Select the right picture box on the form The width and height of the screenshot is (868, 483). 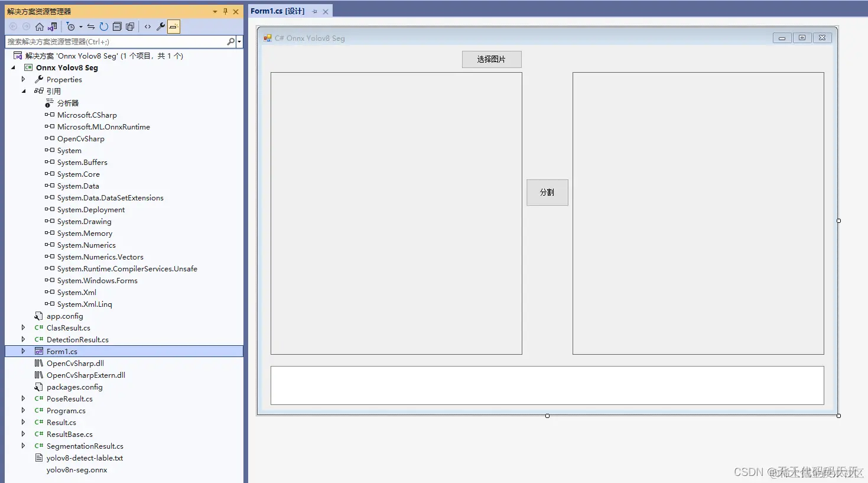pyautogui.click(x=698, y=213)
